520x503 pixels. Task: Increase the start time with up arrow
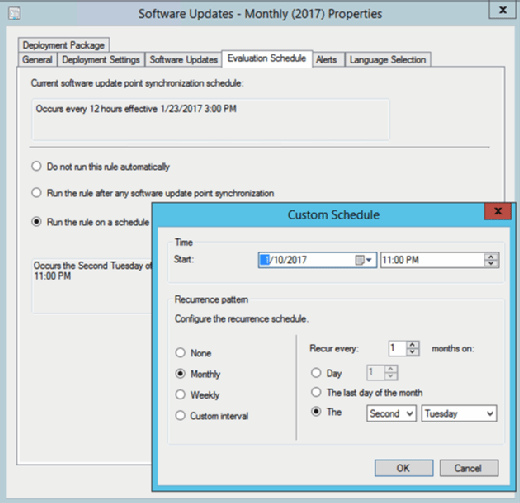(491, 257)
